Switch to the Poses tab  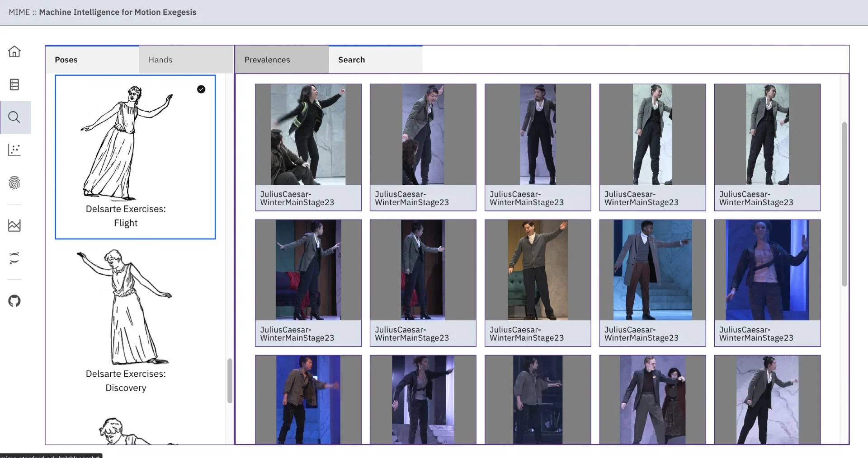(x=92, y=60)
